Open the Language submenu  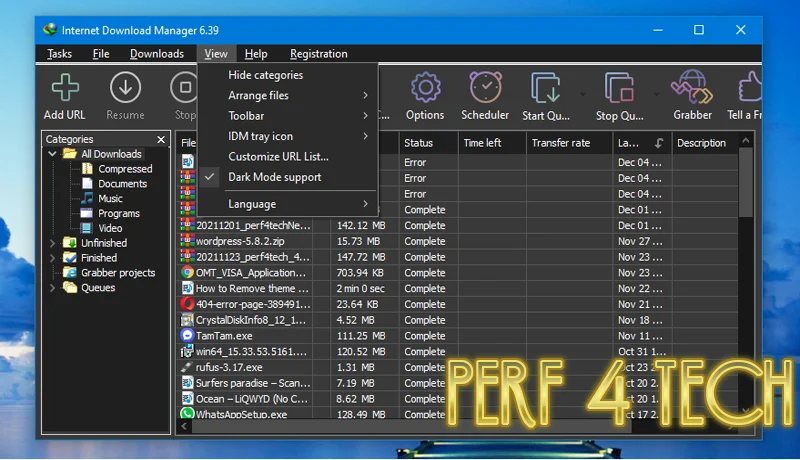[x=287, y=204]
